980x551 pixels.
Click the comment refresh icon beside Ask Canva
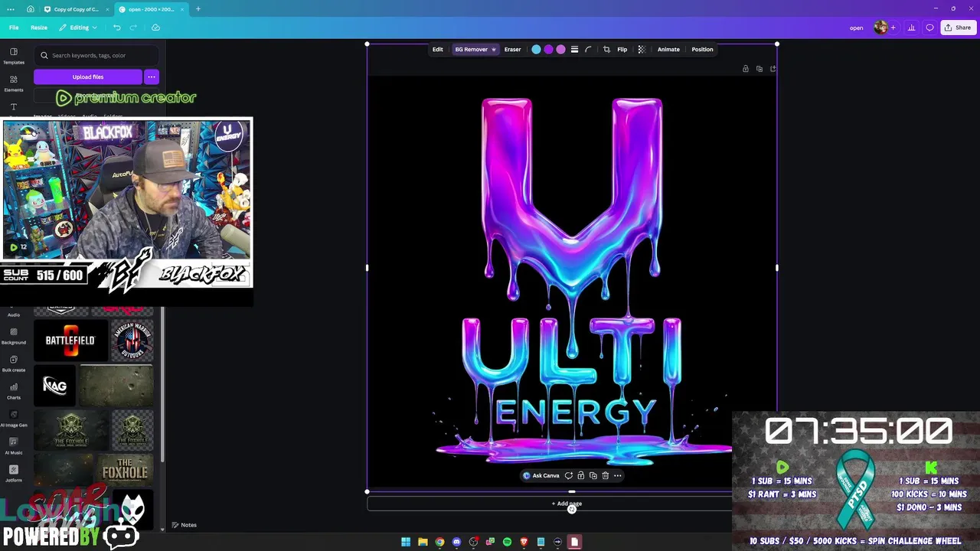tap(568, 476)
